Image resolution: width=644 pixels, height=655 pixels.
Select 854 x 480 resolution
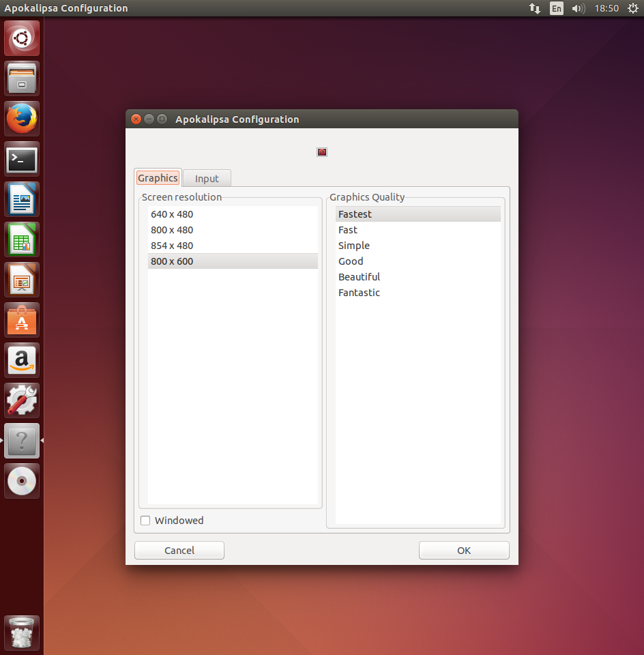click(233, 246)
